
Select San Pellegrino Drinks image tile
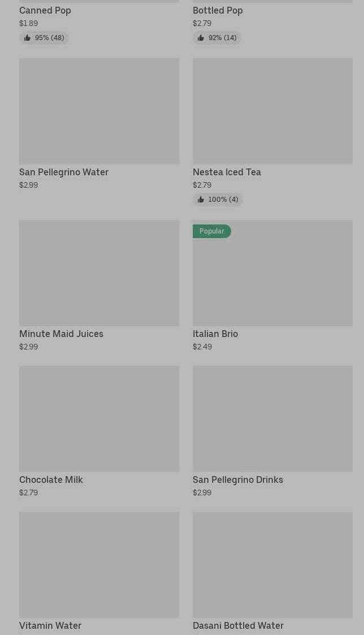tap(272, 418)
